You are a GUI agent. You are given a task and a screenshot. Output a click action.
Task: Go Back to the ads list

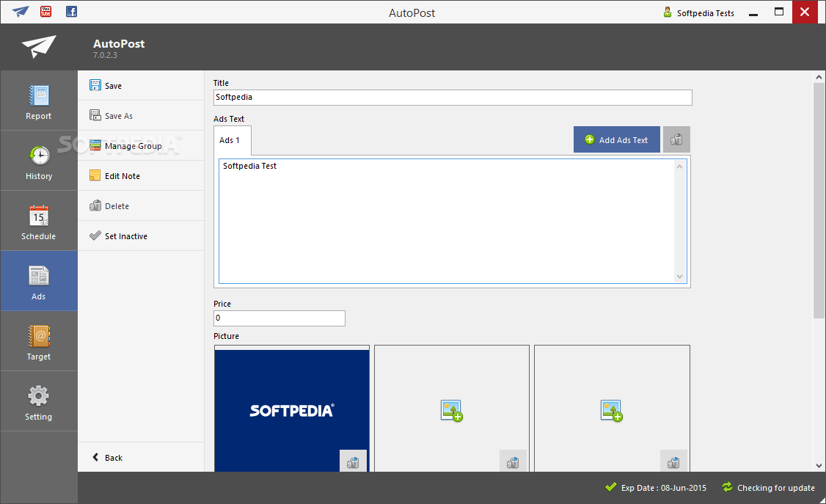click(x=141, y=457)
